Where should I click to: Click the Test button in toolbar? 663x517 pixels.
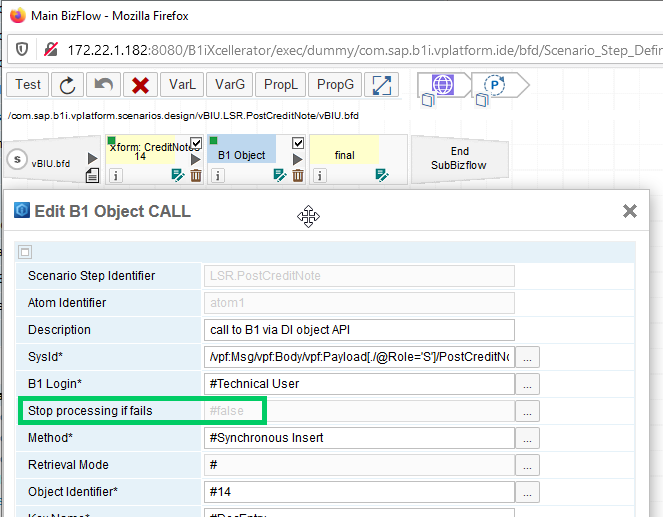pyautogui.click(x=28, y=85)
